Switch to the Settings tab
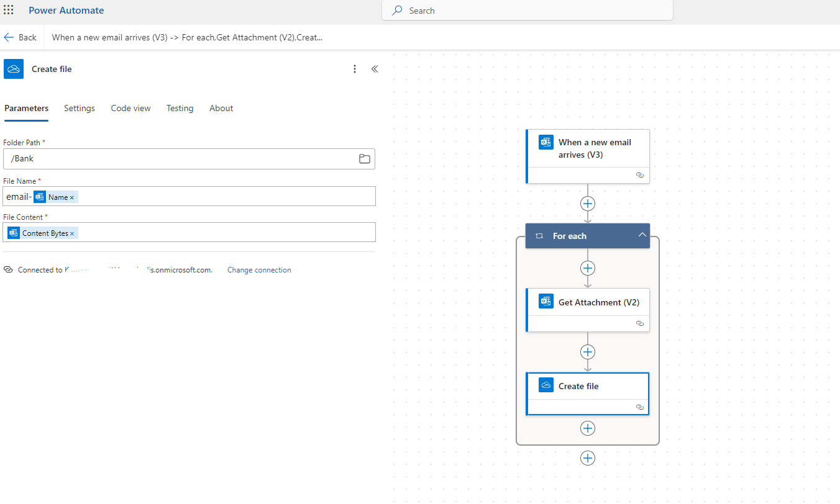This screenshot has width=840, height=504. click(80, 108)
